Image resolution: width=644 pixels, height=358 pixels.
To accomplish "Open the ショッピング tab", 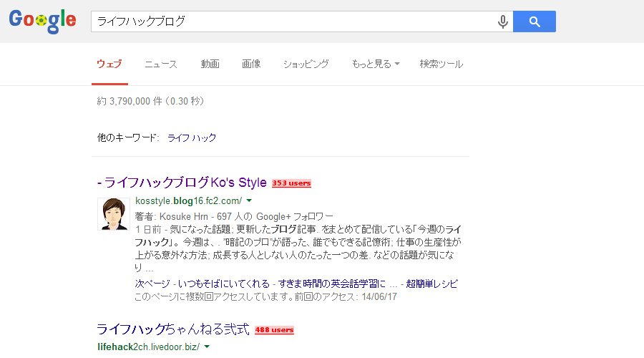I will [306, 64].
